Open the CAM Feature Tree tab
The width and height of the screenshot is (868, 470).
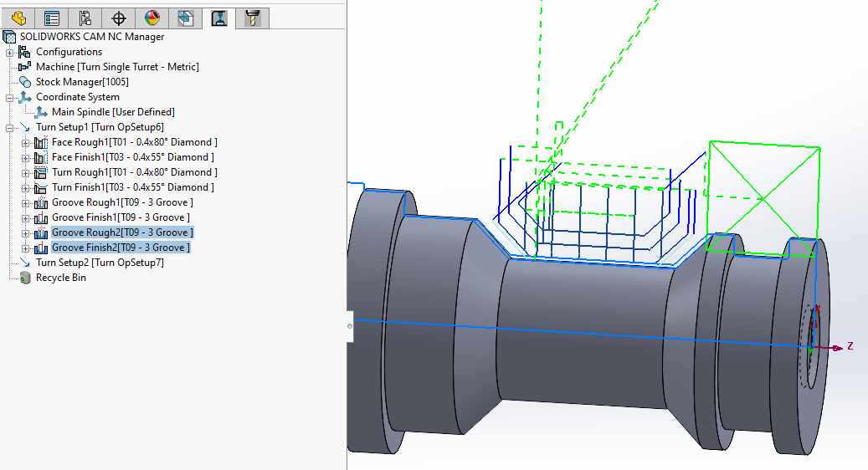click(185, 18)
